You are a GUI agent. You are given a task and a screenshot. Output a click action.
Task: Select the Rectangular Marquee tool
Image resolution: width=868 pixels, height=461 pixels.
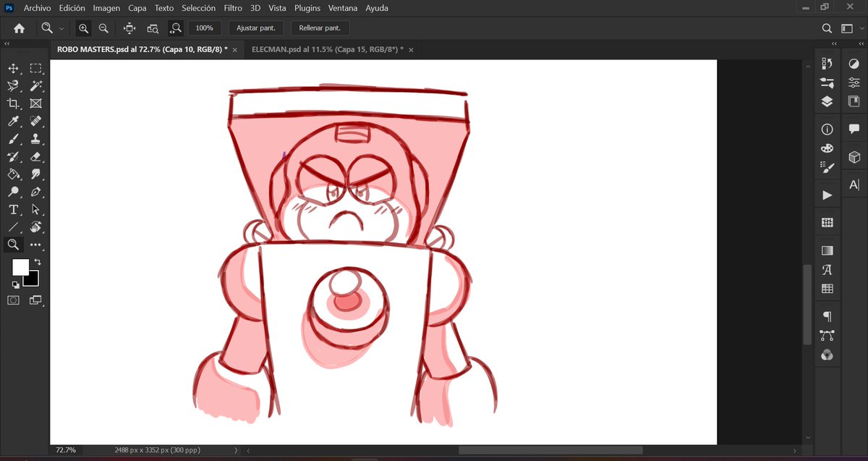click(35, 68)
